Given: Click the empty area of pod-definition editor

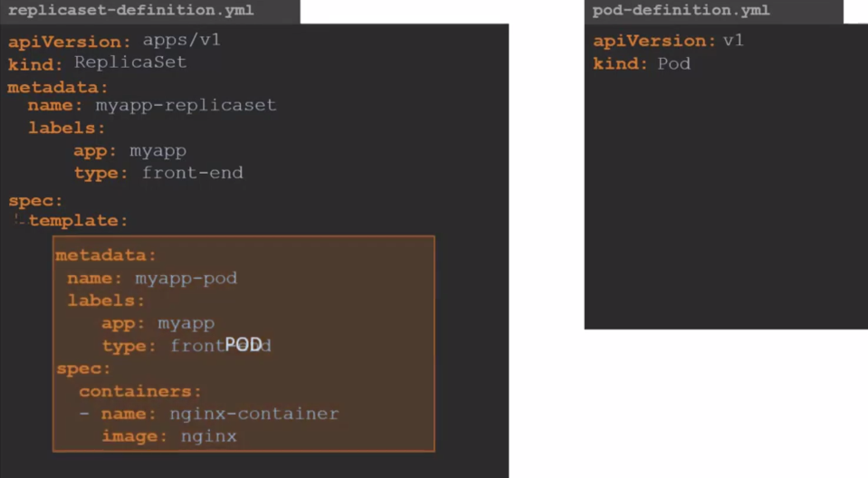Looking at the screenshot, I should 724,208.
